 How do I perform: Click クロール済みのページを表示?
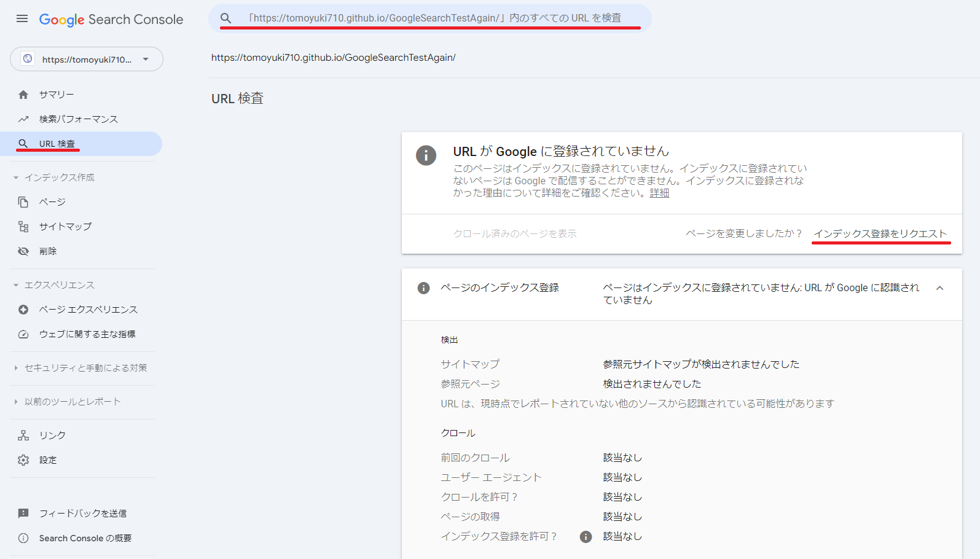pyautogui.click(x=515, y=233)
